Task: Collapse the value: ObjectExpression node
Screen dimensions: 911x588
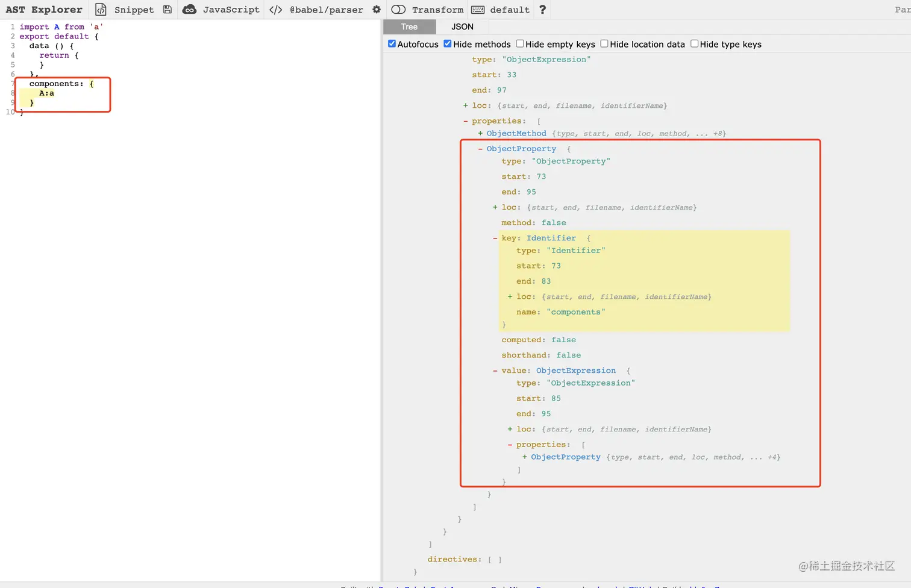Action: 495,371
